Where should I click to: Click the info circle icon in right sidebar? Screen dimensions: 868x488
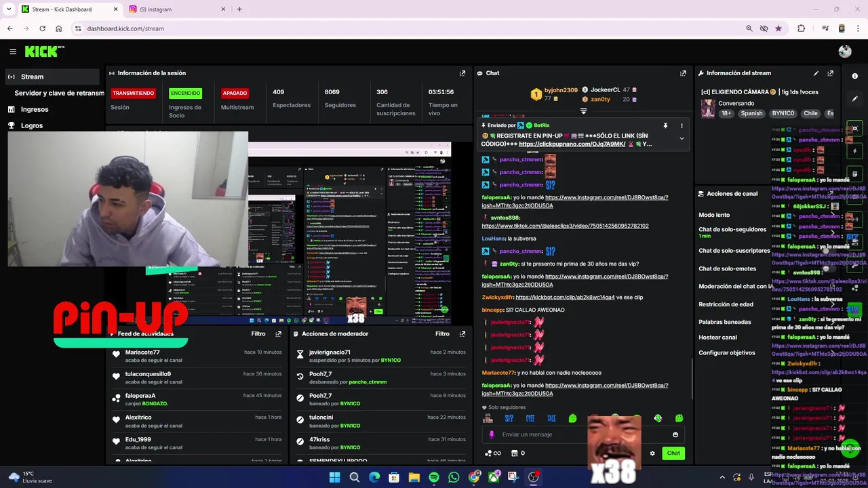854,76
